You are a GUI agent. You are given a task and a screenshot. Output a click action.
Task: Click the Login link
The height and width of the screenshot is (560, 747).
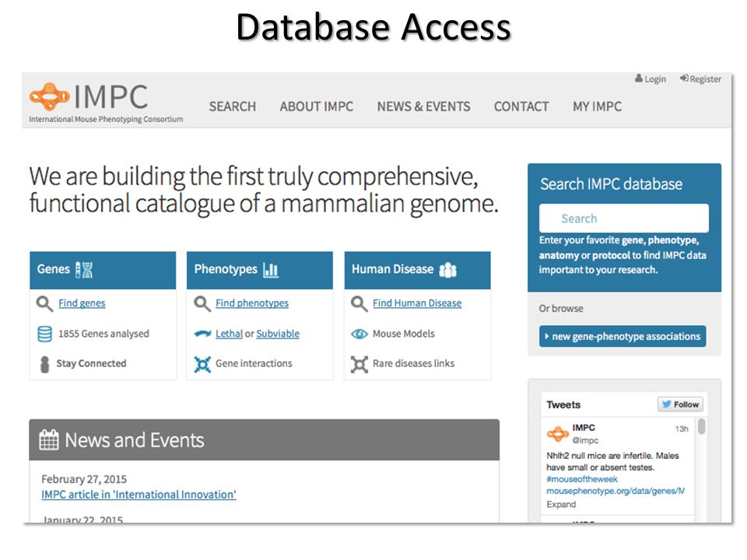tap(655, 79)
